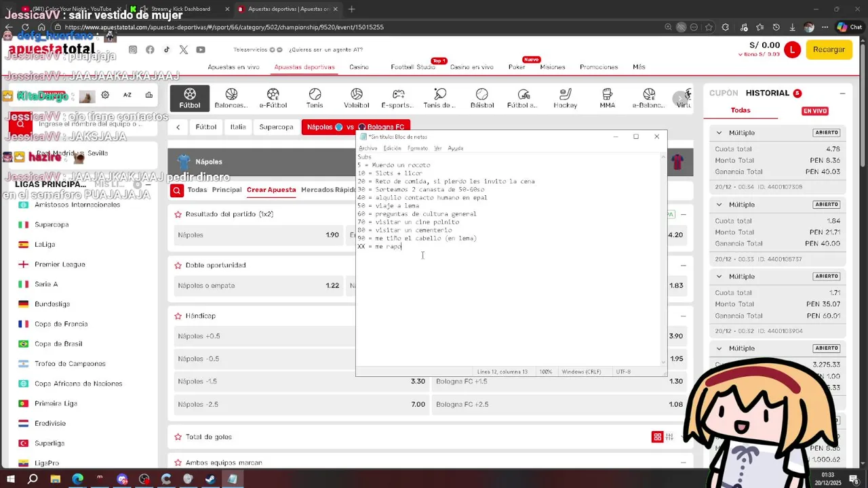Image resolution: width=868 pixels, height=488 pixels.
Task: Favorite the Hándicap market star
Action: pyautogui.click(x=178, y=316)
